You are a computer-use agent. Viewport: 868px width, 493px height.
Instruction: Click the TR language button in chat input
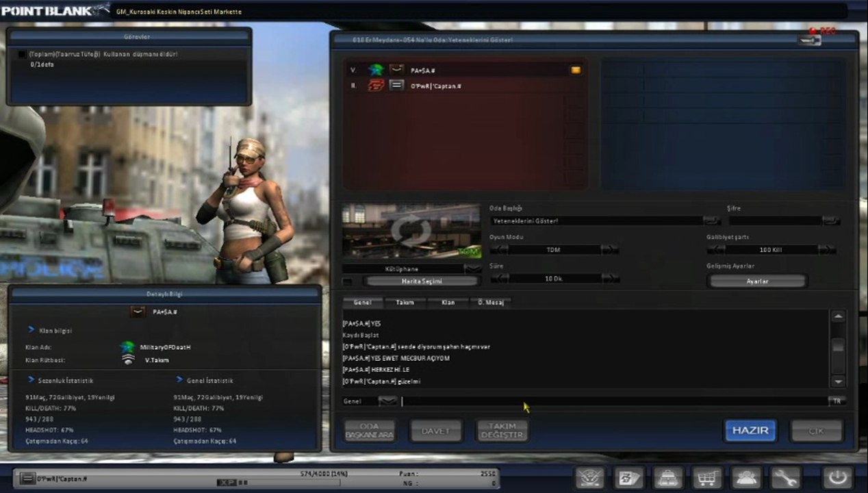pyautogui.click(x=837, y=401)
